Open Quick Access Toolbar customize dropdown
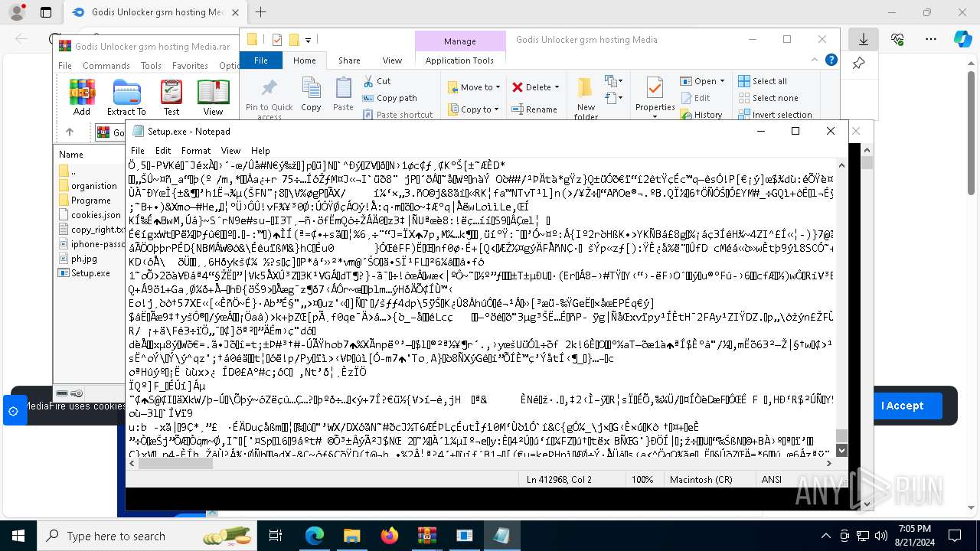 tap(309, 40)
